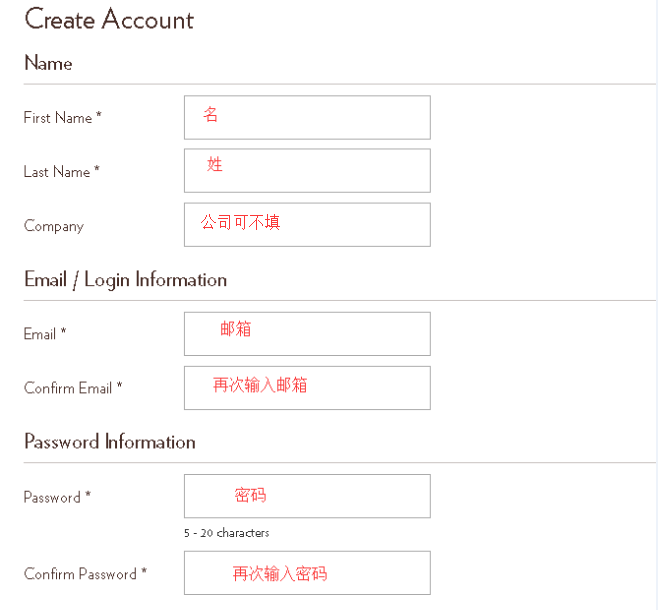Click the "Confirm Email *" label
The height and width of the screenshot is (610, 658).
[73, 388]
